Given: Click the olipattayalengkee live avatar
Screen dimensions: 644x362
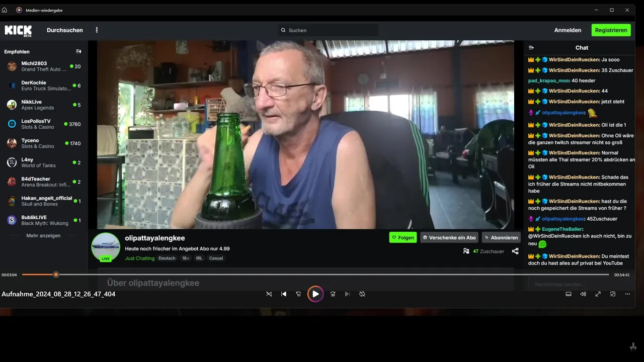Looking at the screenshot, I should [x=106, y=247].
